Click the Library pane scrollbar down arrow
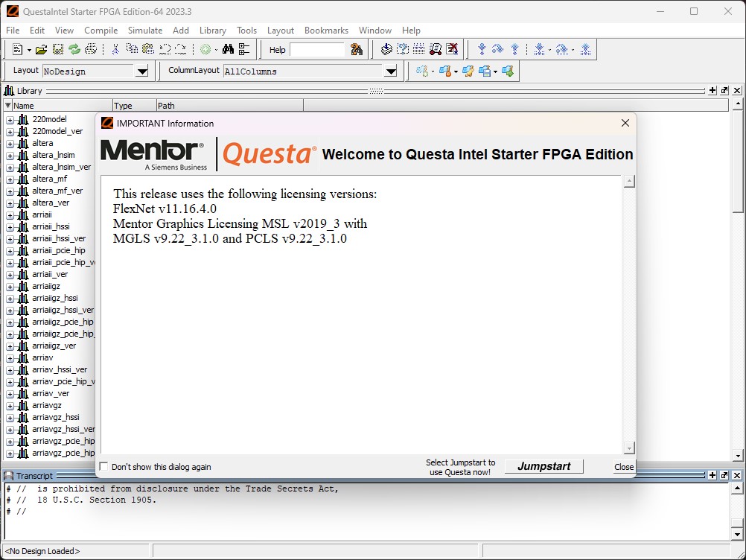 point(738,455)
